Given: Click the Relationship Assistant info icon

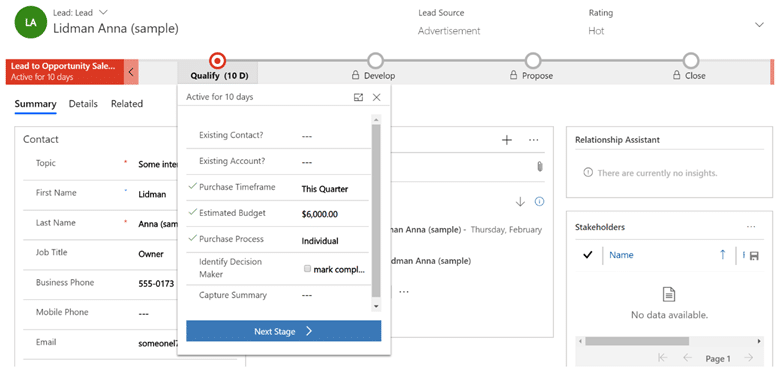Looking at the screenshot, I should (x=588, y=173).
